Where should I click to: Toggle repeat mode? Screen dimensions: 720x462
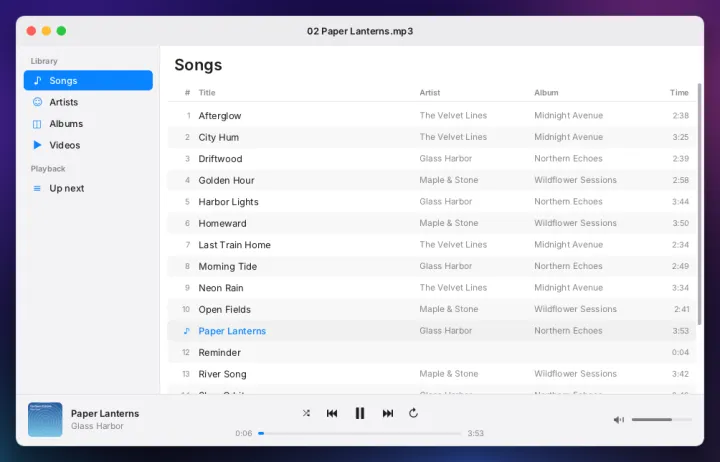click(x=413, y=413)
